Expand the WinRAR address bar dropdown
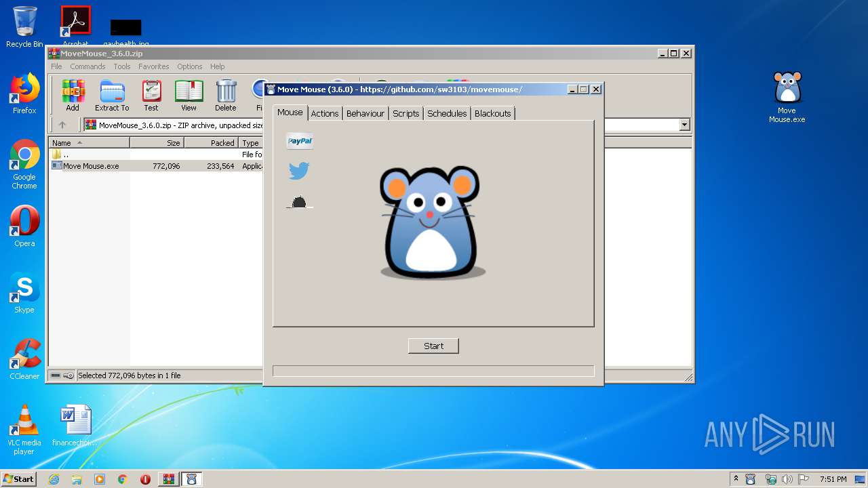The height and width of the screenshot is (488, 868). pos(684,125)
